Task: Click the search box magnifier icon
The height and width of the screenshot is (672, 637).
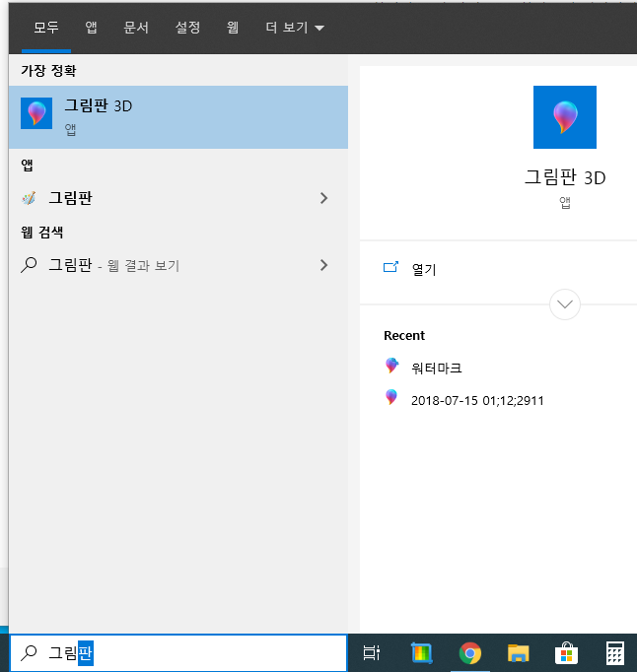Action: click(29, 653)
